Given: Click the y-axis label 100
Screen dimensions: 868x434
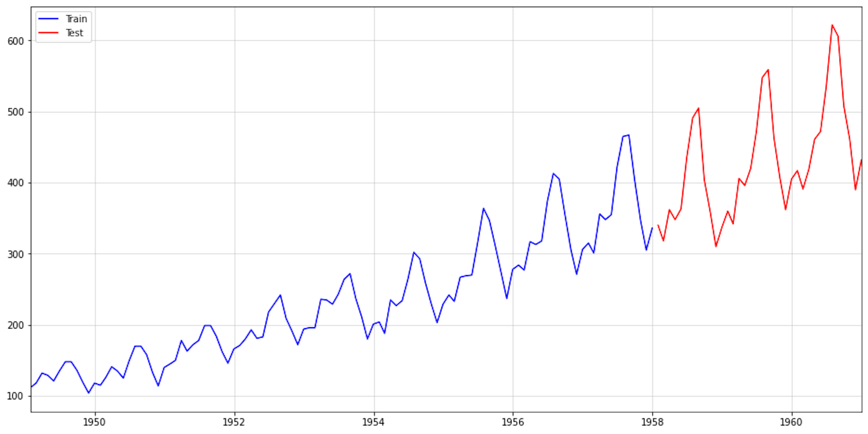Looking at the screenshot, I should coord(15,396).
